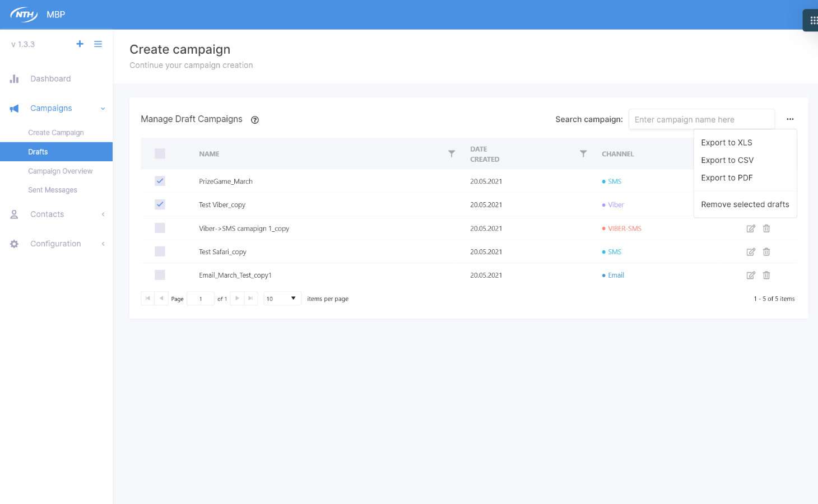Uncheck the Test Viber_copy row checkbox

click(160, 204)
